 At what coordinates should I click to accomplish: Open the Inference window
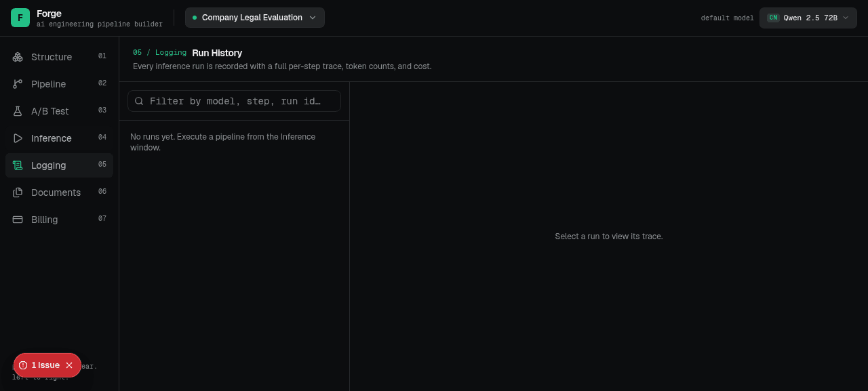click(59, 138)
